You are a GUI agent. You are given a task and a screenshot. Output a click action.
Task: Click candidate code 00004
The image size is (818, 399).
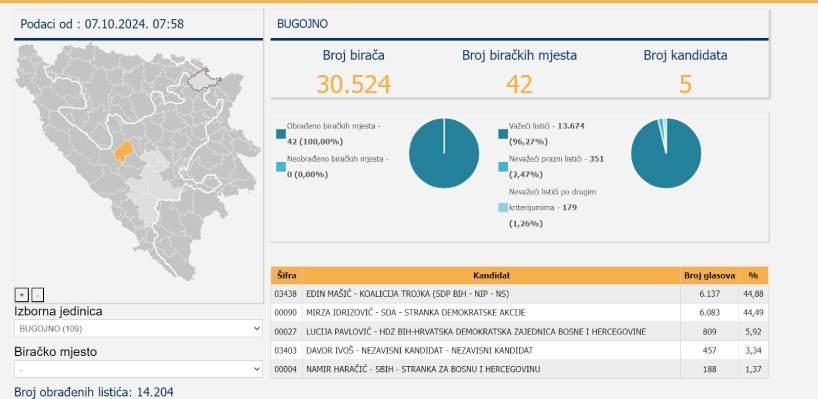click(x=285, y=369)
